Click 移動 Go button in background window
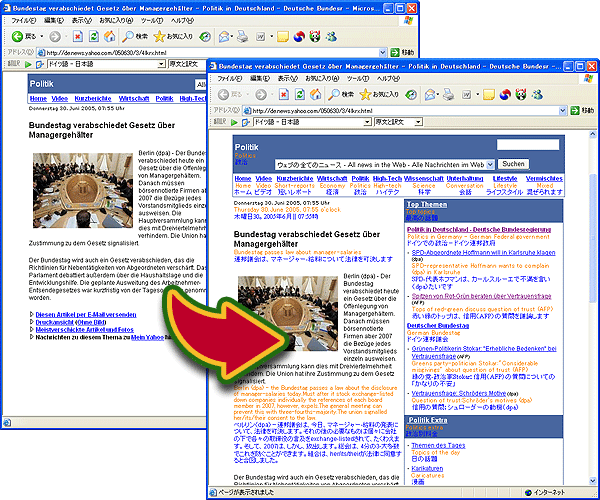 [402, 52]
